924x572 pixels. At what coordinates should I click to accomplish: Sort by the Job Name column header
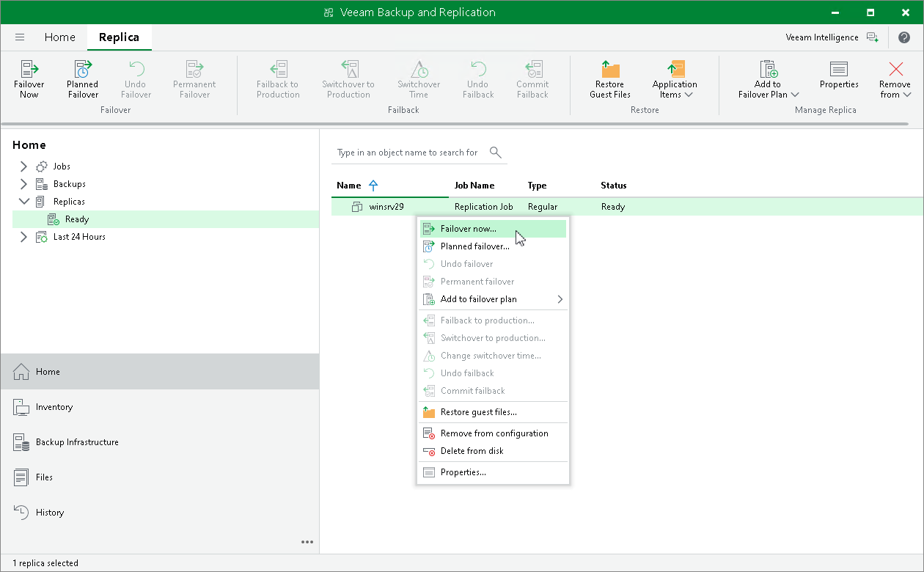coord(474,186)
